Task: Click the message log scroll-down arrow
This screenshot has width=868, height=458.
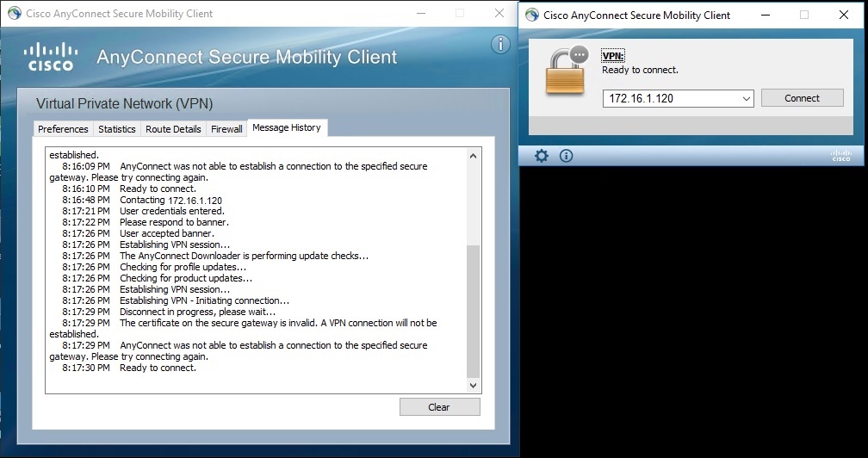Action: point(474,386)
